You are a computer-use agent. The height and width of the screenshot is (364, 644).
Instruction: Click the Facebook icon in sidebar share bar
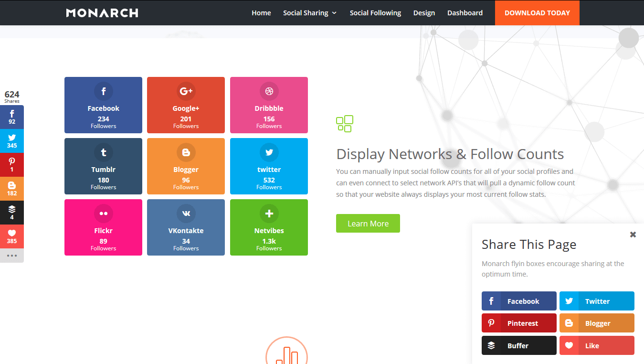pos(11,117)
